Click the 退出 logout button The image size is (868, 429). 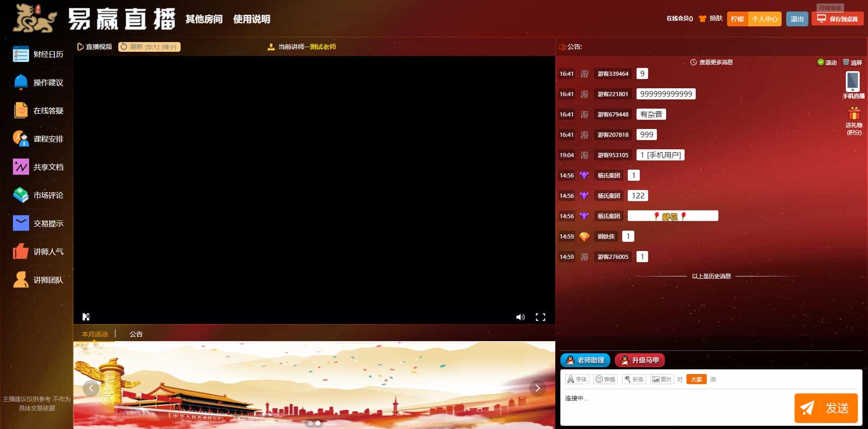(x=797, y=19)
